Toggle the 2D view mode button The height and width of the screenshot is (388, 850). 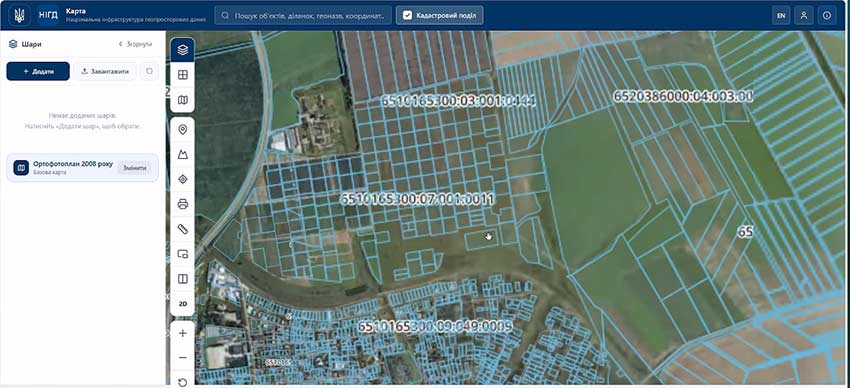pos(183,304)
